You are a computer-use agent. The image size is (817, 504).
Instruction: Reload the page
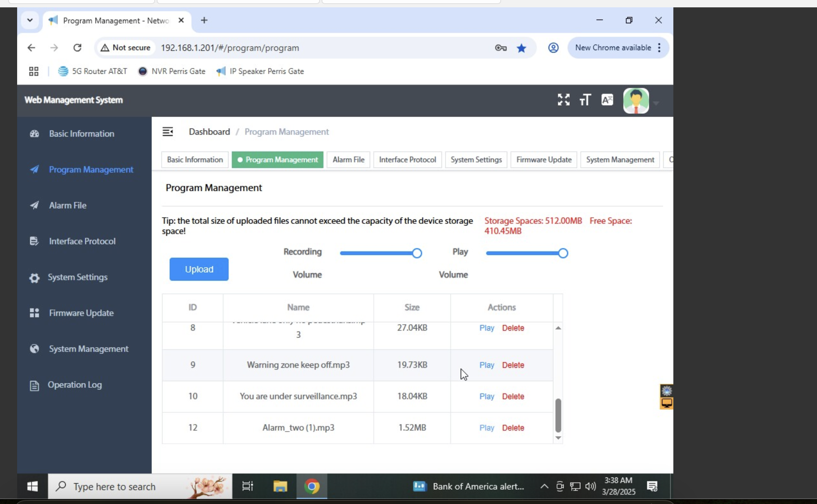(x=77, y=48)
